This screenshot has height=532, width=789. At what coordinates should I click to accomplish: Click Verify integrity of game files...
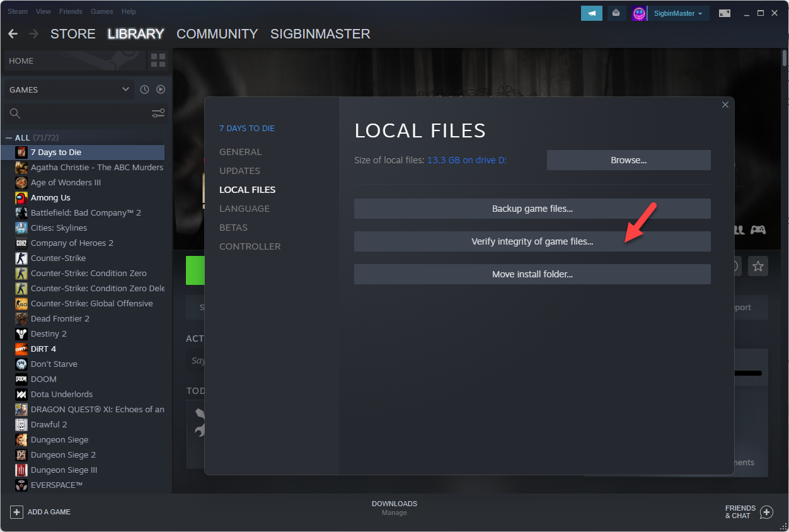click(533, 241)
